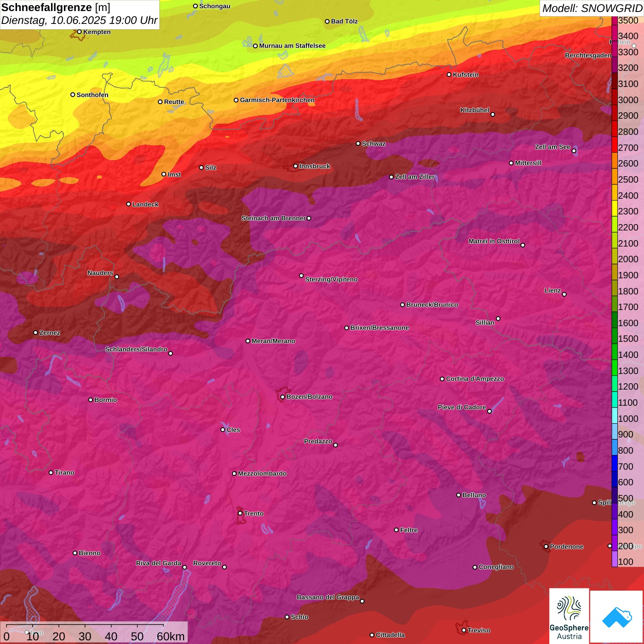Click the Belluno marker dot

click(x=459, y=495)
